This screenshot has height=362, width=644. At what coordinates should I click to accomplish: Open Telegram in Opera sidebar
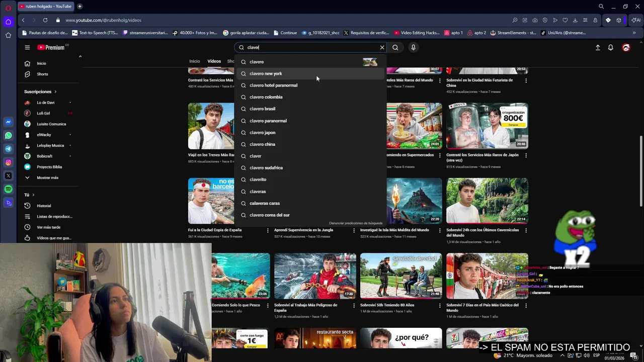[x=8, y=149]
